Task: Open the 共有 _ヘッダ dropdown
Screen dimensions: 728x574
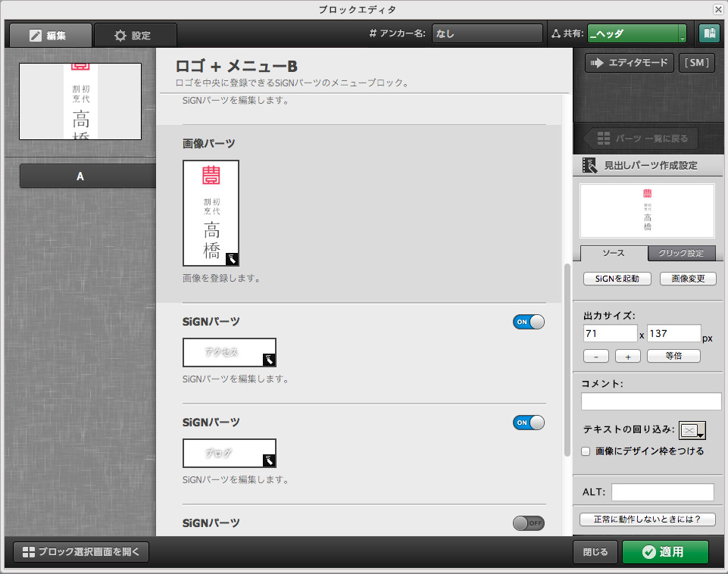Action: 636,33
